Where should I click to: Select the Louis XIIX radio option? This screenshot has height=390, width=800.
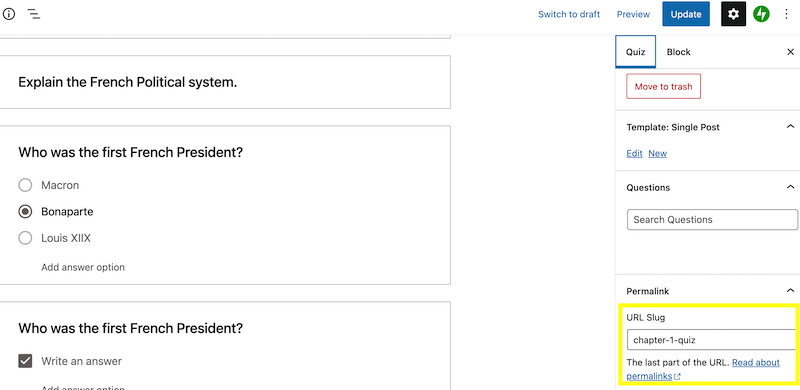pyautogui.click(x=25, y=238)
